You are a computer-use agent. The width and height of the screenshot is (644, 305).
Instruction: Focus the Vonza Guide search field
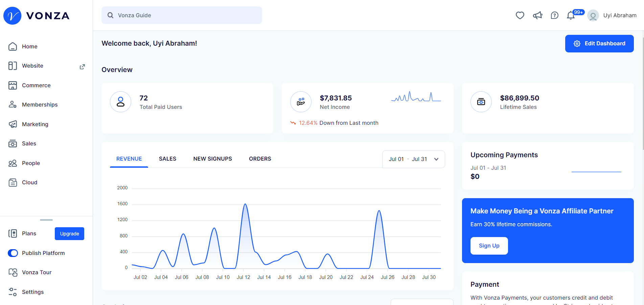182,15
